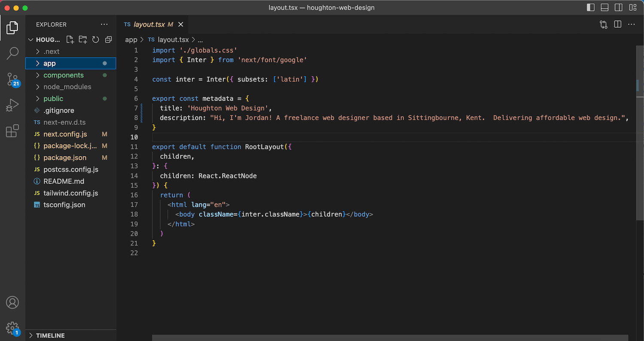644x341 pixels.
Task: Open Source Control view with 21 changes
Action: click(12, 79)
